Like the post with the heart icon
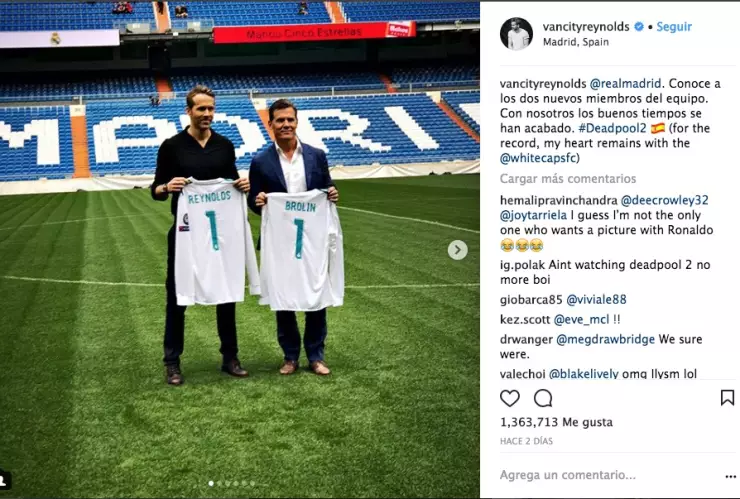 [510, 398]
